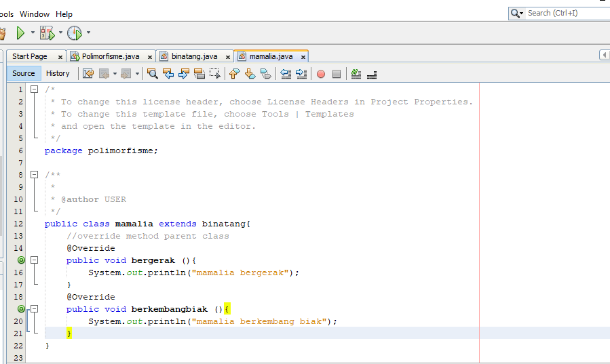Collapse the bergerak method fold marker
This screenshot has width=610, height=364.
(x=34, y=260)
